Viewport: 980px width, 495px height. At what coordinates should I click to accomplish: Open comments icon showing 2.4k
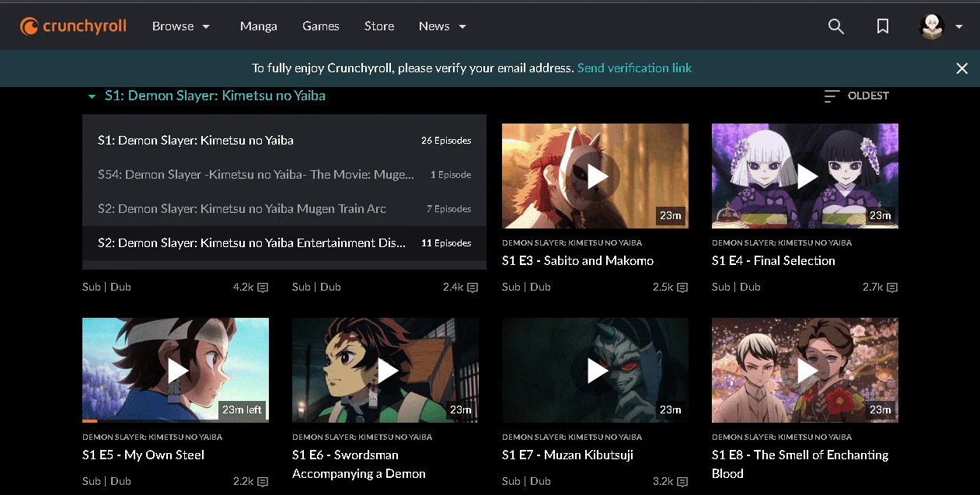[473, 288]
